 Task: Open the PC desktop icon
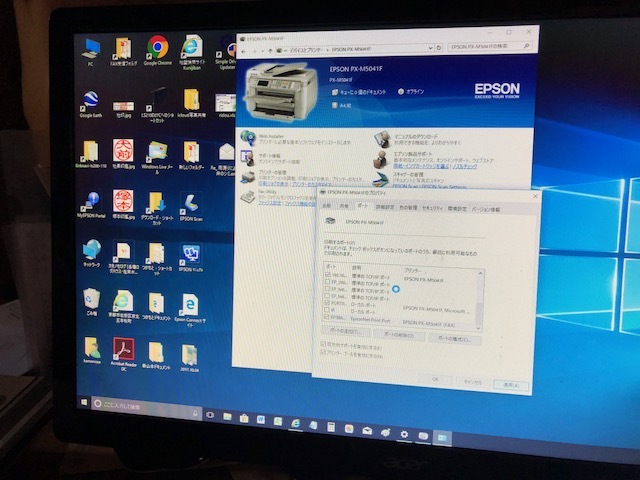[91, 52]
